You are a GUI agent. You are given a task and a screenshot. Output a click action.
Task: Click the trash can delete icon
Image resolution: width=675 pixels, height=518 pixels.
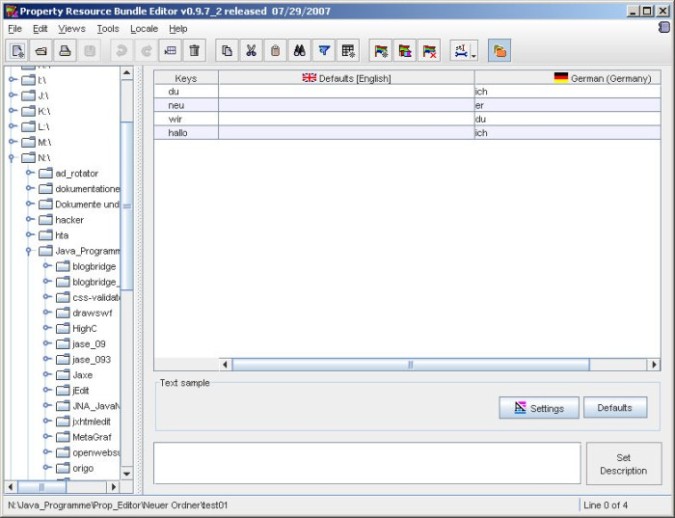click(x=195, y=50)
